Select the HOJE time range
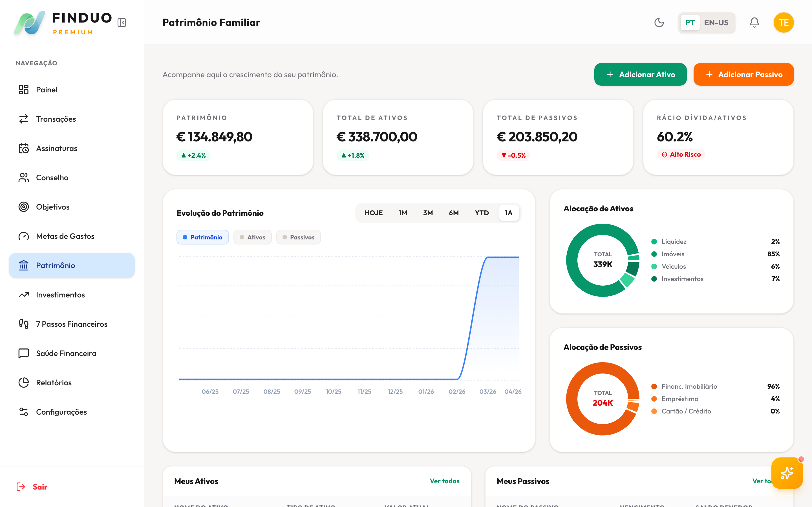This screenshot has height=507, width=812. (x=374, y=213)
